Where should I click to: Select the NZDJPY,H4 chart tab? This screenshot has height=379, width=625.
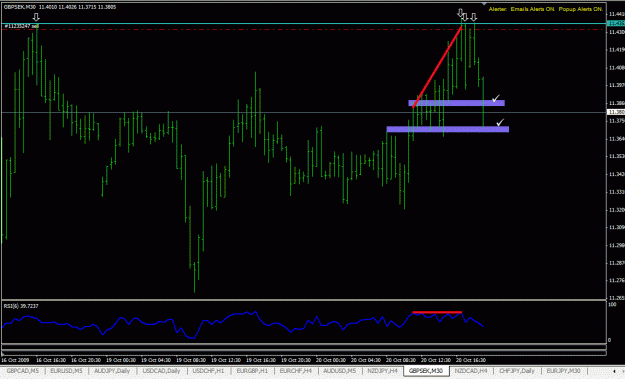(383, 371)
